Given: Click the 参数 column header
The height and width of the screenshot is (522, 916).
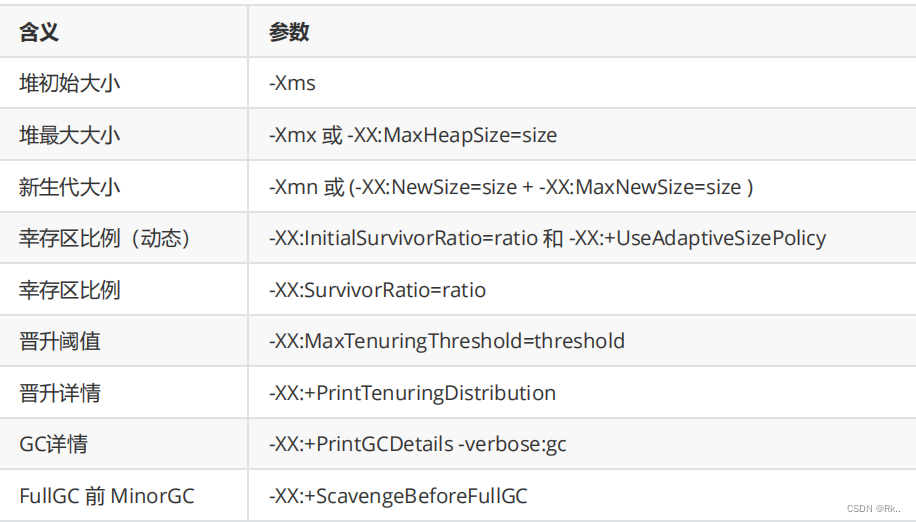Looking at the screenshot, I should [x=289, y=32].
